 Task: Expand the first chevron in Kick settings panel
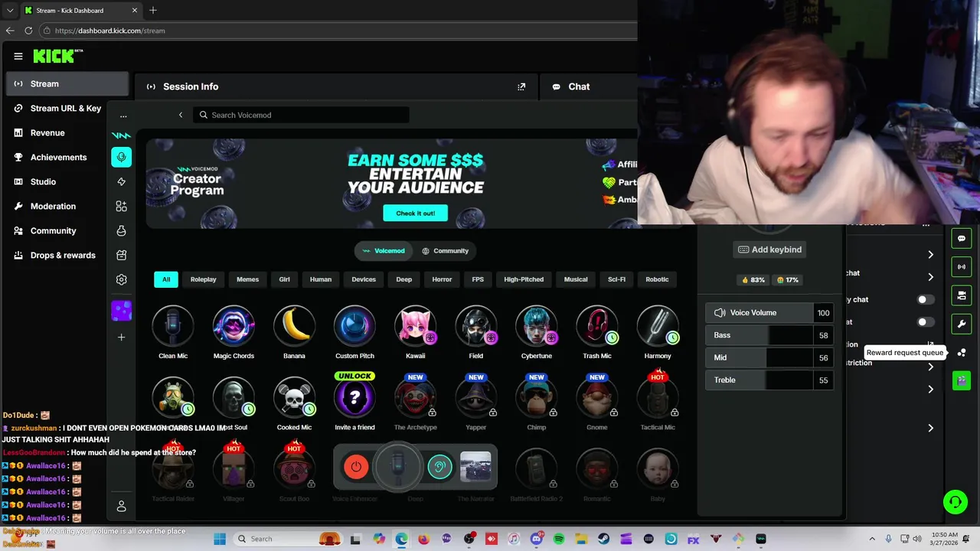point(930,254)
